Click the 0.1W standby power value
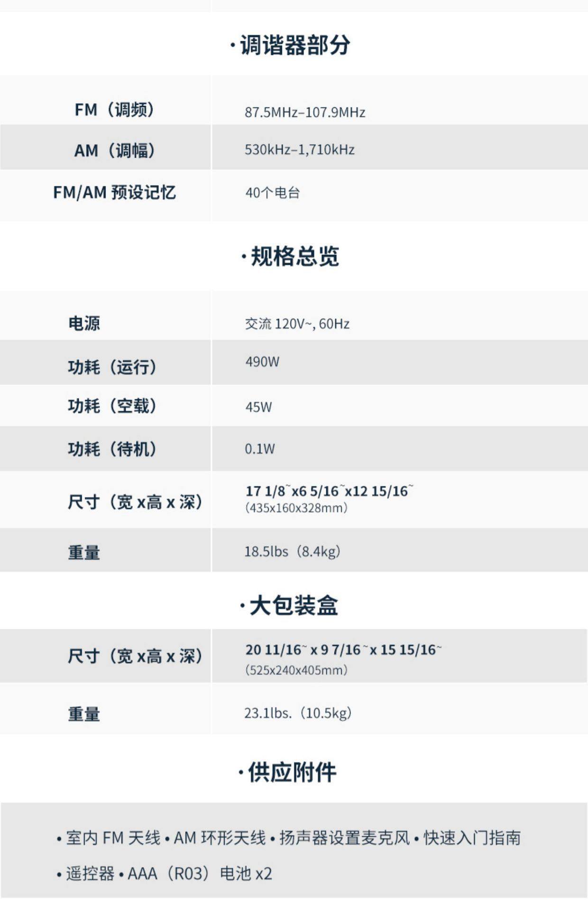 tap(259, 449)
